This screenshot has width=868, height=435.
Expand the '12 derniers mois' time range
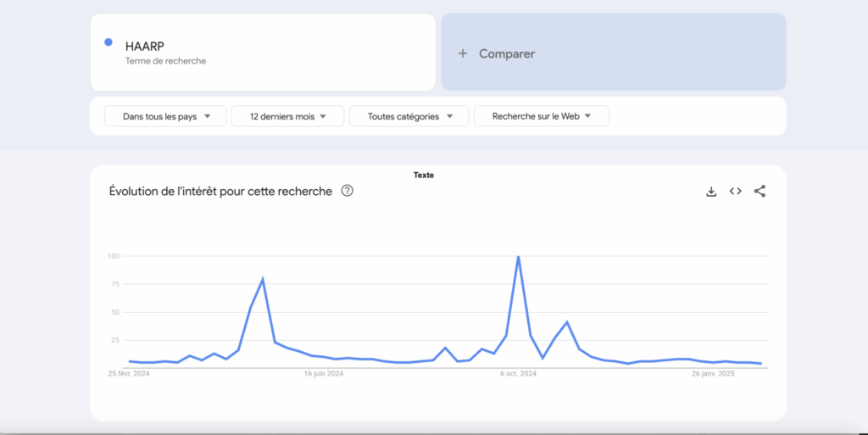point(287,116)
